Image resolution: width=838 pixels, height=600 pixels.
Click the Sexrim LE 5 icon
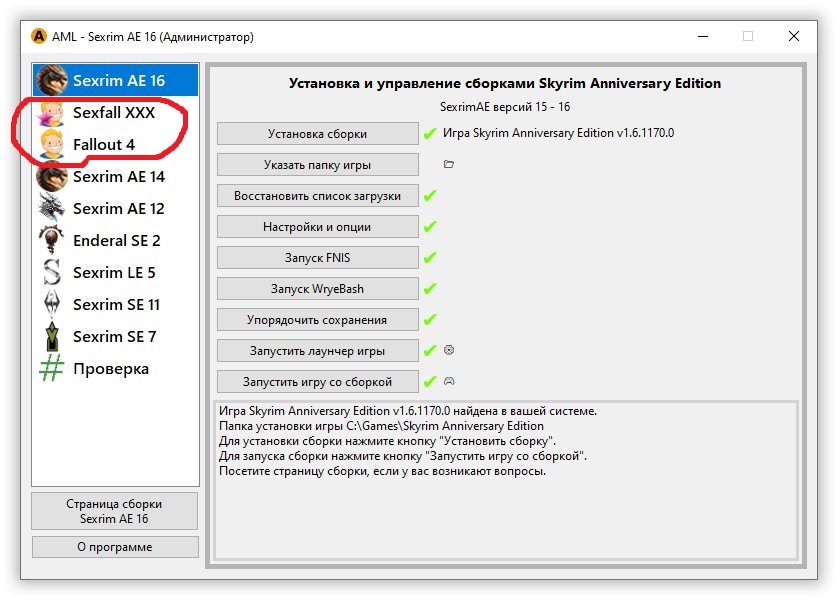click(51, 272)
